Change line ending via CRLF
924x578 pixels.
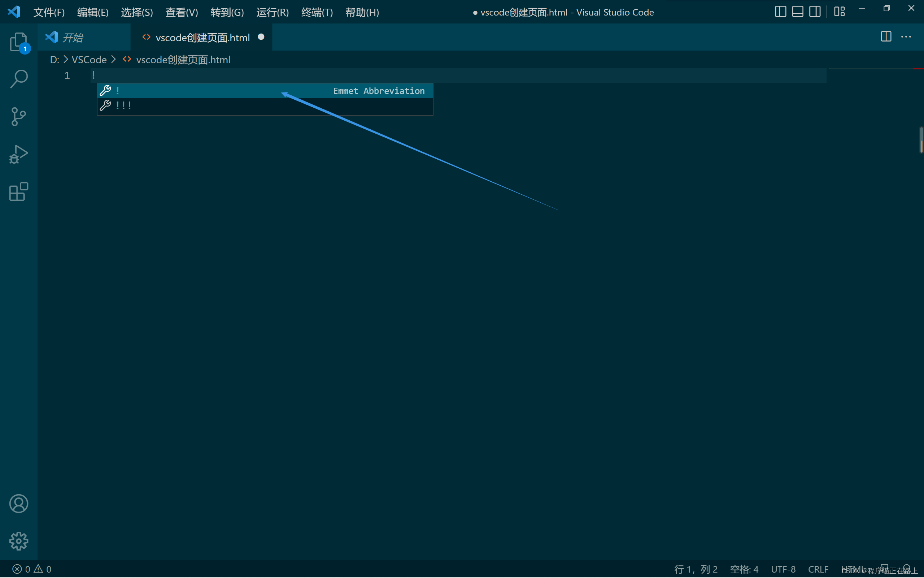(x=818, y=569)
